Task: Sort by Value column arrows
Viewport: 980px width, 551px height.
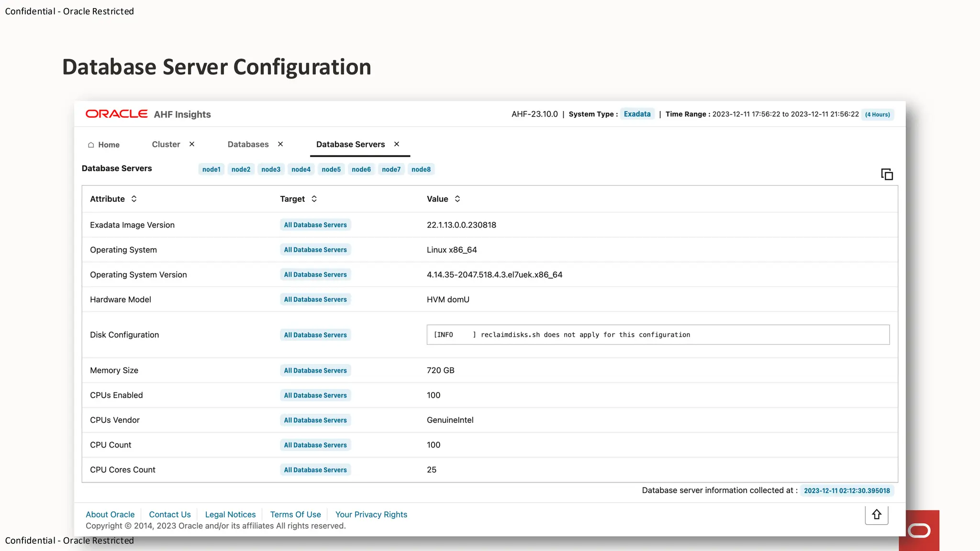Action: [x=457, y=199]
